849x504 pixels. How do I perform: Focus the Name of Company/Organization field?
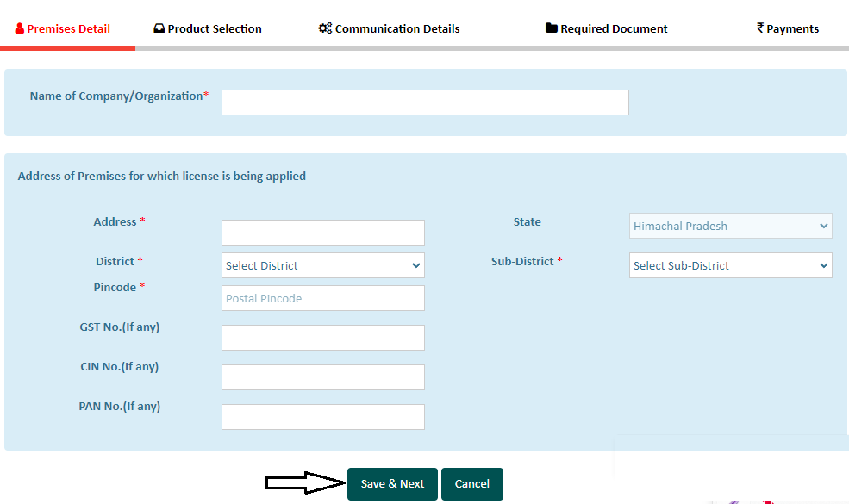(425, 103)
